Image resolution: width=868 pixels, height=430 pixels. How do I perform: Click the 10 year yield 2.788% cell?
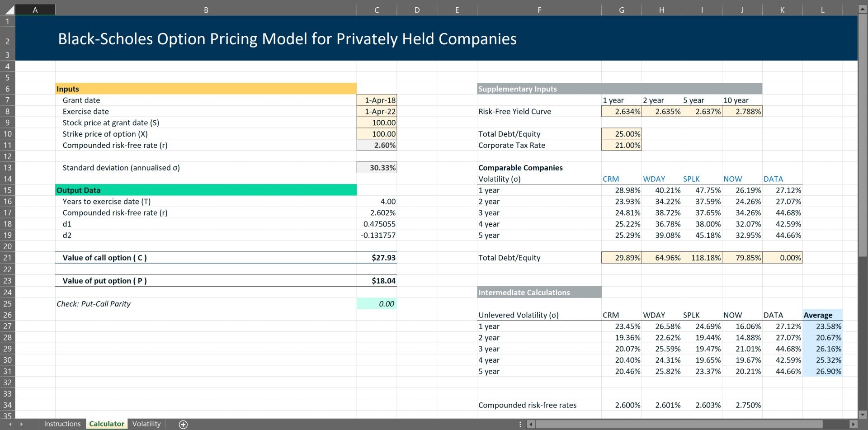(x=742, y=111)
